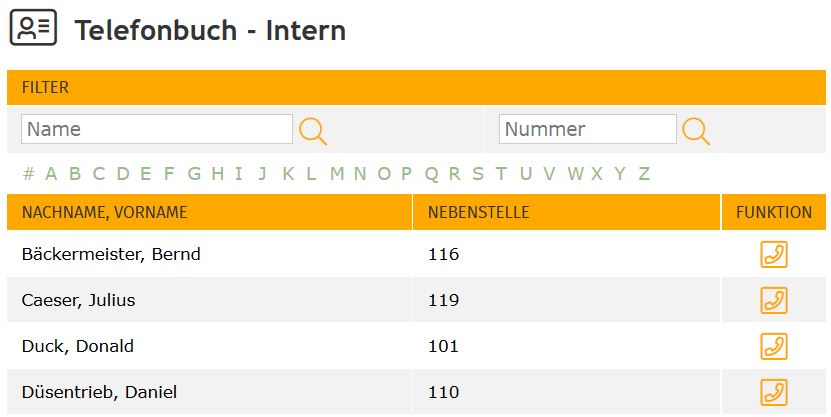Jump to letter M entries

click(337, 174)
